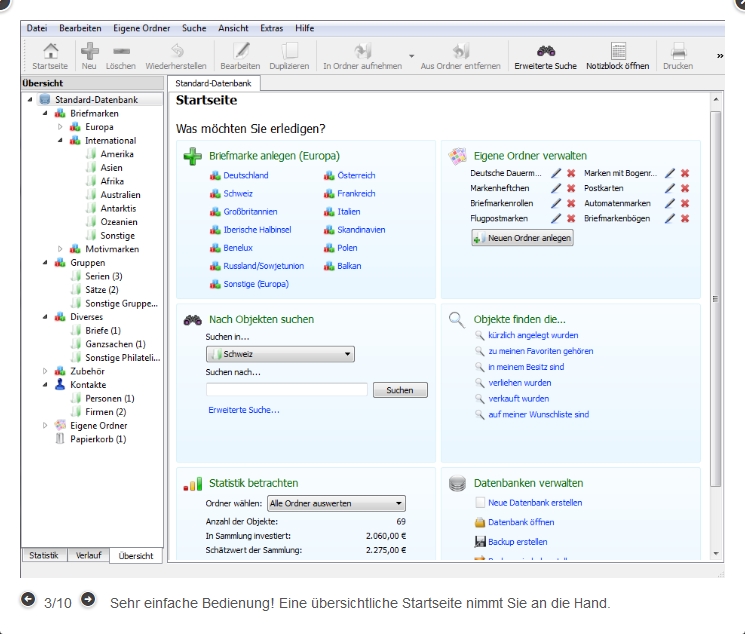Click the Deutschland stamp link
Screen dimensions: 745x634
245,175
